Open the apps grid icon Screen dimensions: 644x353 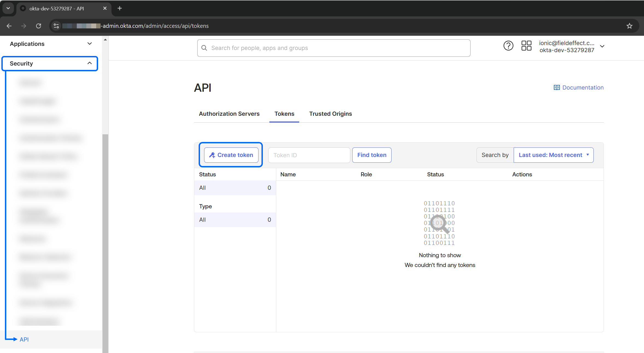tap(526, 46)
